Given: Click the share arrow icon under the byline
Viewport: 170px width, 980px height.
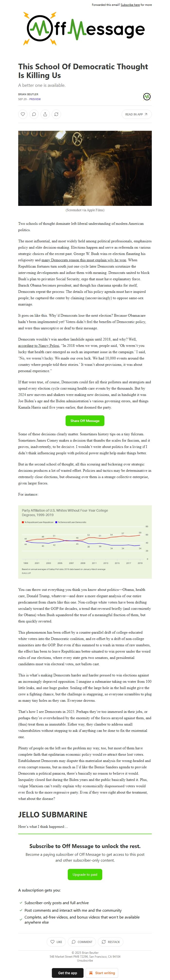Looking at the screenshot, I should point(45,114).
